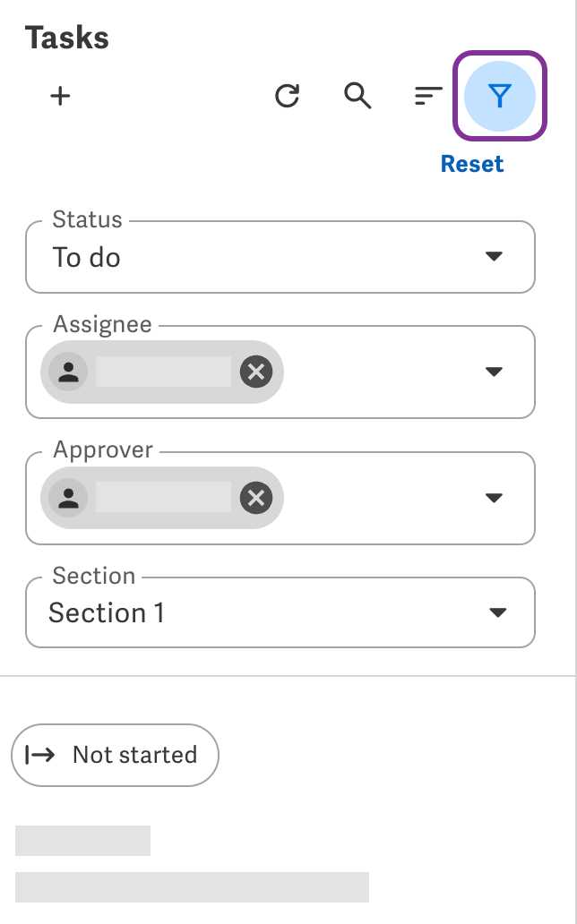The width and height of the screenshot is (577, 924).
Task: Remove the Assignee chip
Action: 256,372
